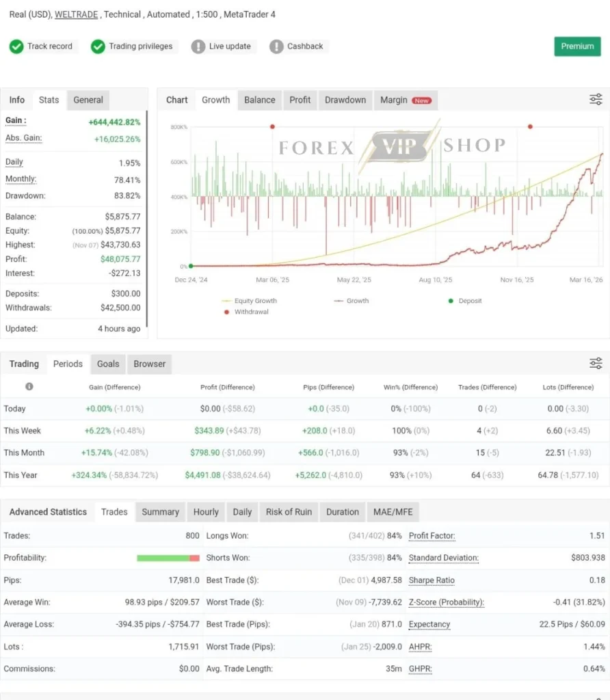Click the Gain value +644,442.82%

[114, 122]
